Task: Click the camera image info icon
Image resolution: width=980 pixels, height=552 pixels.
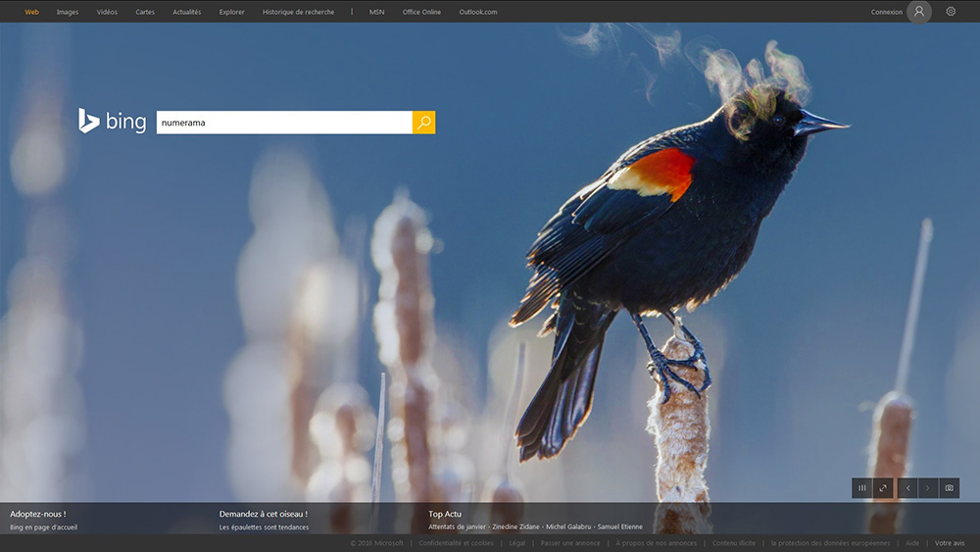Action: point(950,488)
